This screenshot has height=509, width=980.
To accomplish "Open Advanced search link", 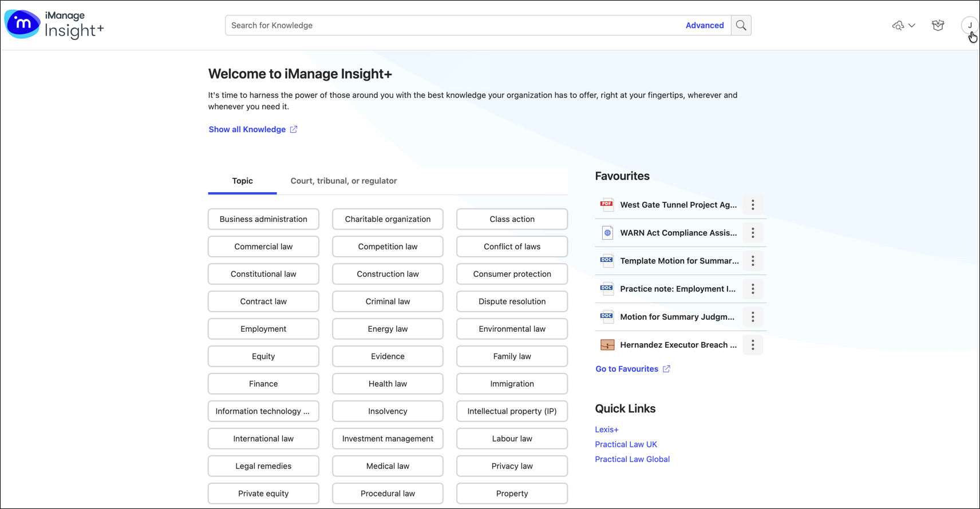I will point(705,25).
